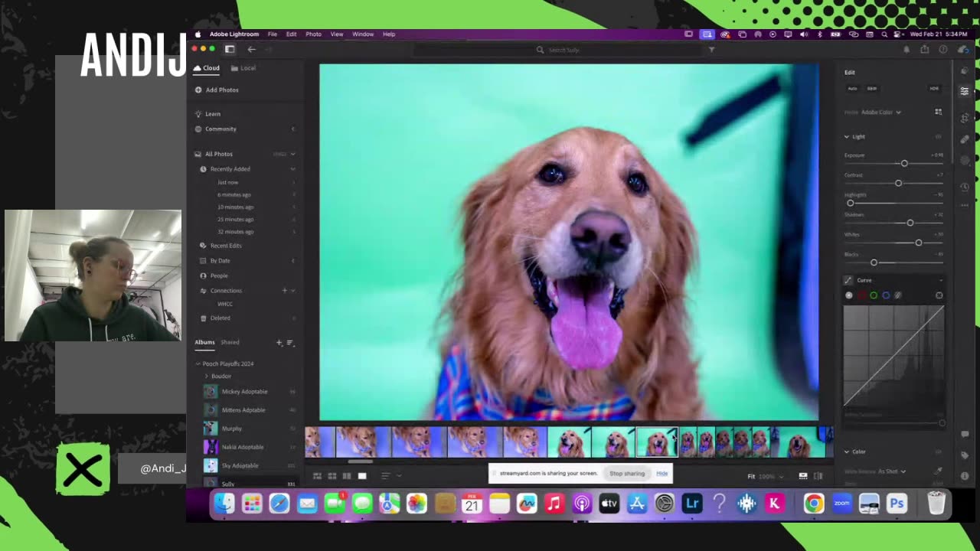Open the Adobe Color profile dropdown
Screen dimensions: 980x551
coord(881,112)
